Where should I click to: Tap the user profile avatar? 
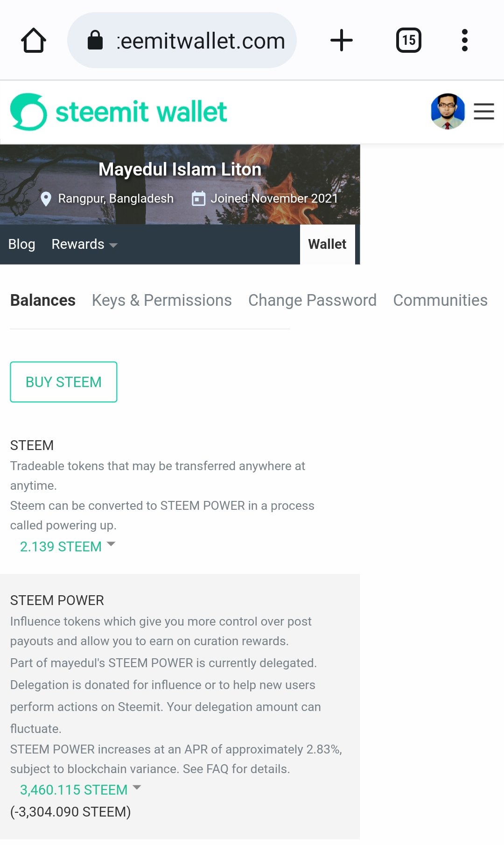[x=448, y=112]
